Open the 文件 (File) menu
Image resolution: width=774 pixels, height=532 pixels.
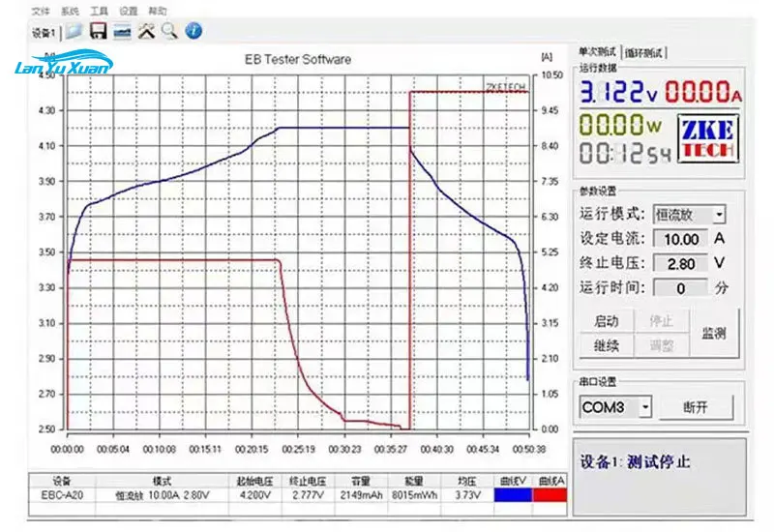pos(40,11)
